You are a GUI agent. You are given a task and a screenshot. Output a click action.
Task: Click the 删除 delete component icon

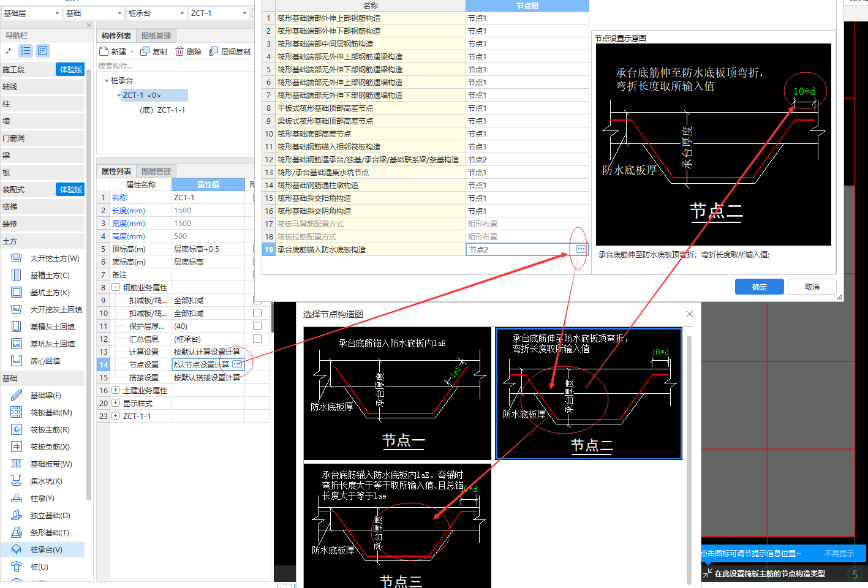pos(179,51)
